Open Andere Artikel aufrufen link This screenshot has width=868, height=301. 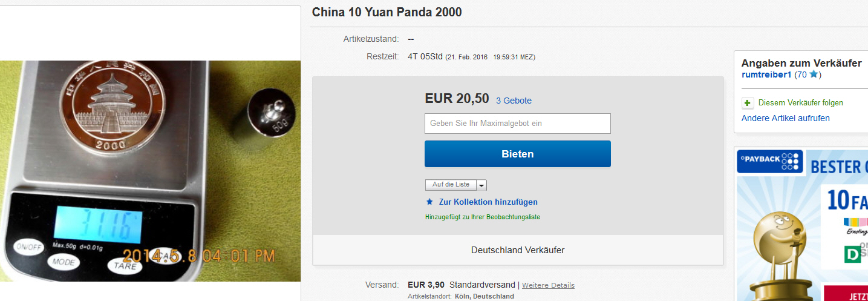coord(786,118)
